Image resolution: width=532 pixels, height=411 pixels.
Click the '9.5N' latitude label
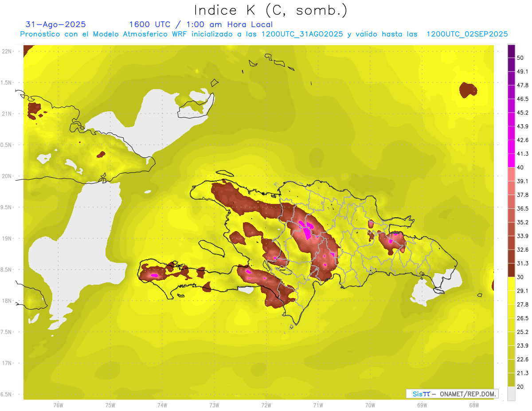pyautogui.click(x=6, y=207)
